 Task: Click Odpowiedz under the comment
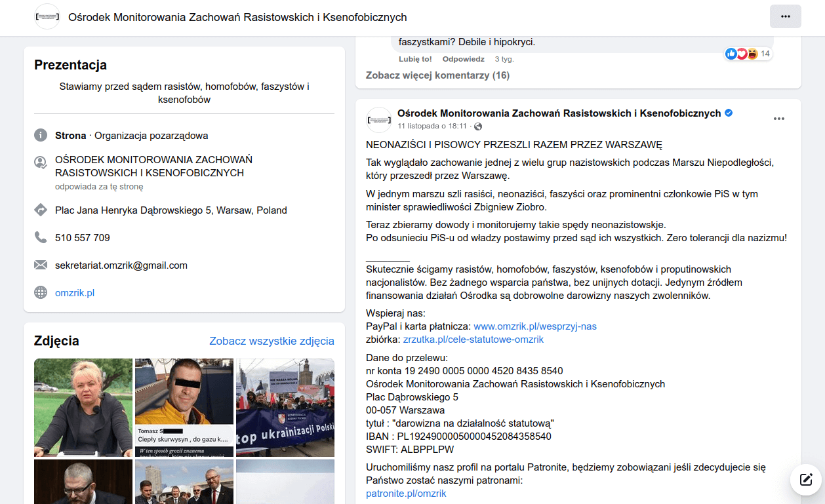[x=463, y=59]
